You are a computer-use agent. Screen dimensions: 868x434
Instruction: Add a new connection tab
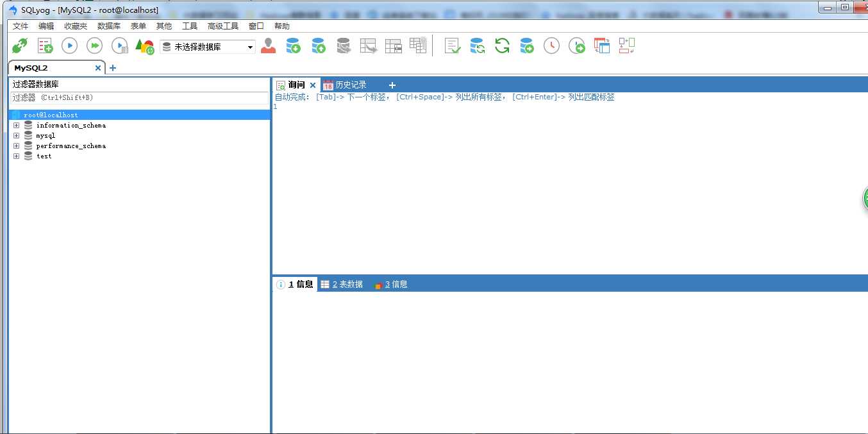[113, 68]
